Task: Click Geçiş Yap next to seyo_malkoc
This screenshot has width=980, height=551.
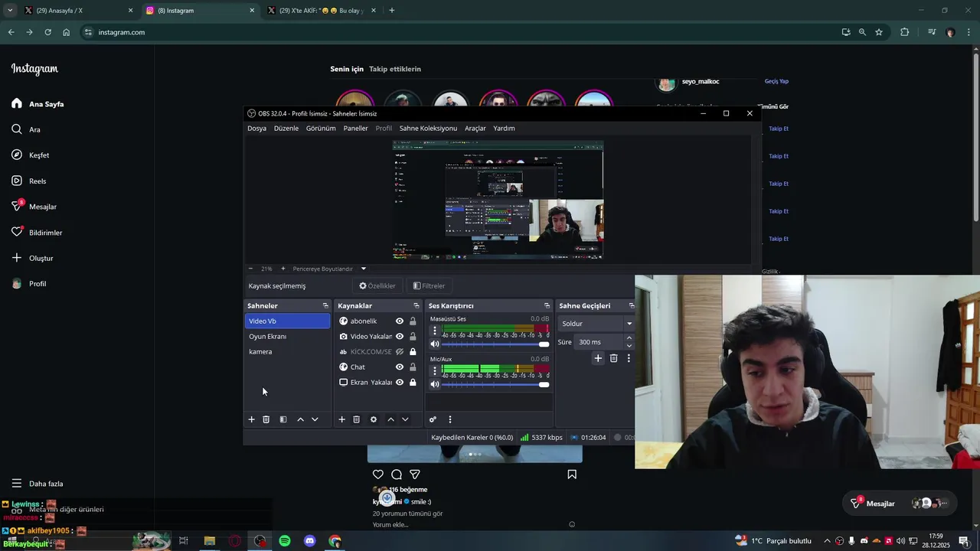Action: pyautogui.click(x=776, y=81)
